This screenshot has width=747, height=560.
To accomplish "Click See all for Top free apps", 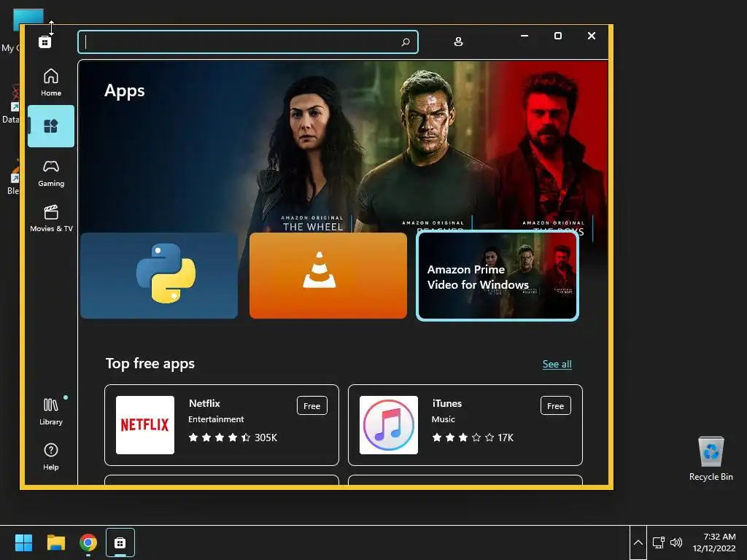I will pos(557,365).
